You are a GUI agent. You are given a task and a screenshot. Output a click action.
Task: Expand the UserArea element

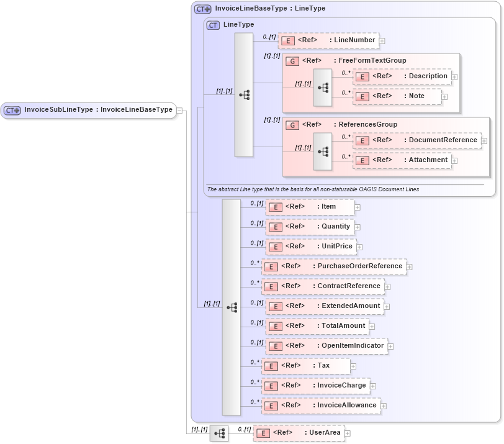(347, 432)
